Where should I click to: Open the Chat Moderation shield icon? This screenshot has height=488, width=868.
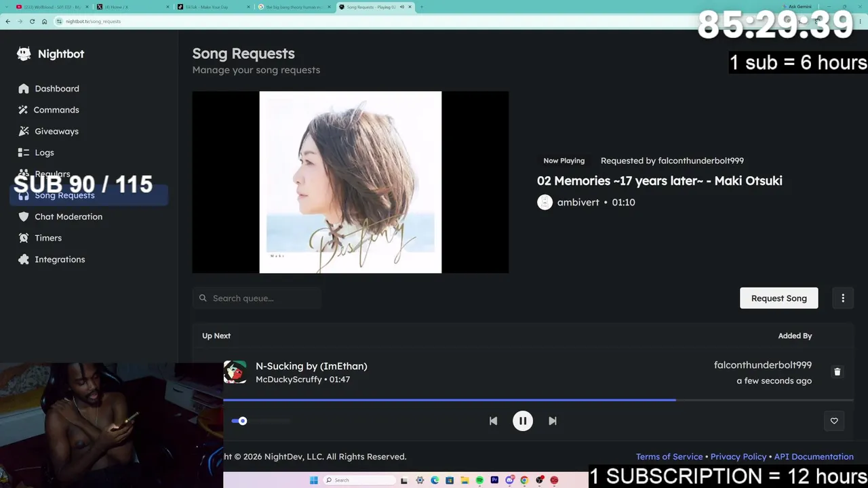pyautogui.click(x=24, y=217)
